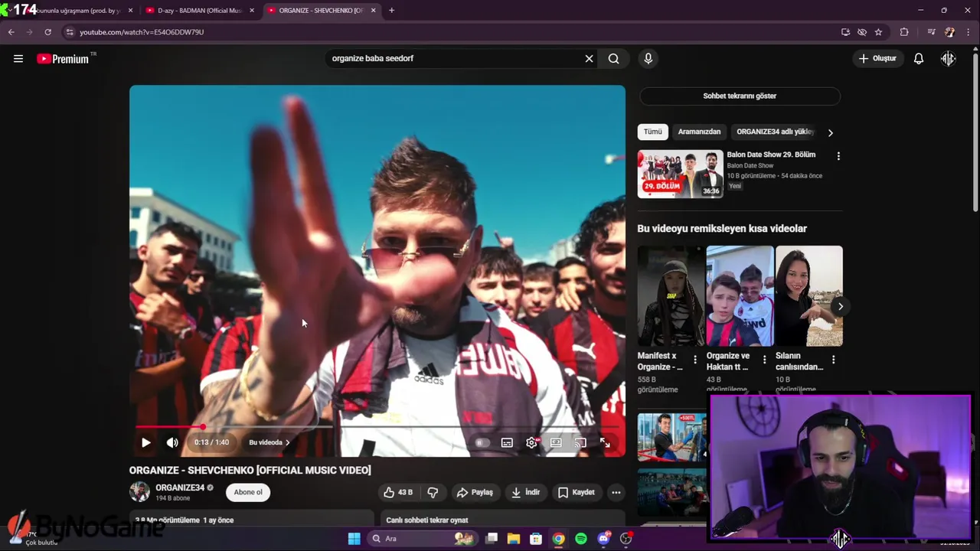The width and height of the screenshot is (980, 551).
Task: Select the Tümü filter chip
Action: click(x=652, y=132)
